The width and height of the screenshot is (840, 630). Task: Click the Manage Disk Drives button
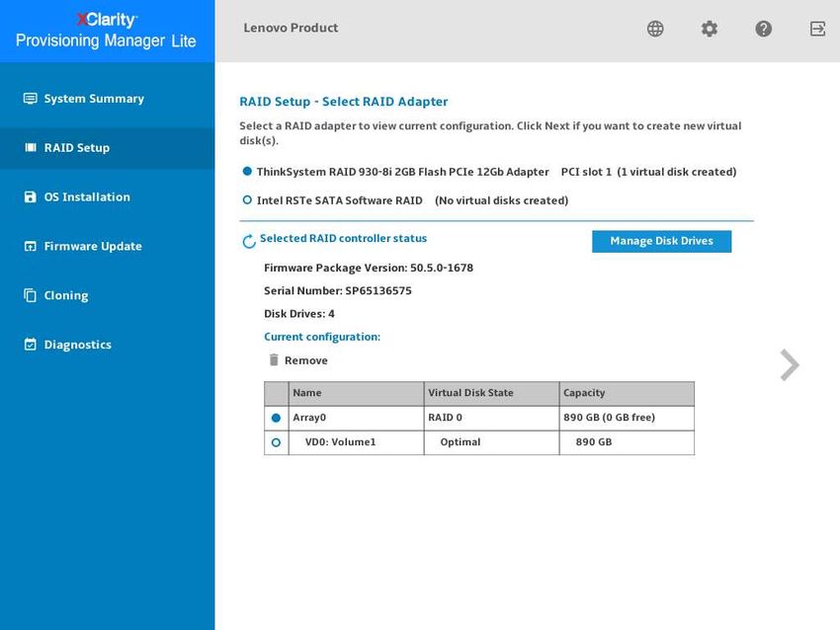click(661, 241)
